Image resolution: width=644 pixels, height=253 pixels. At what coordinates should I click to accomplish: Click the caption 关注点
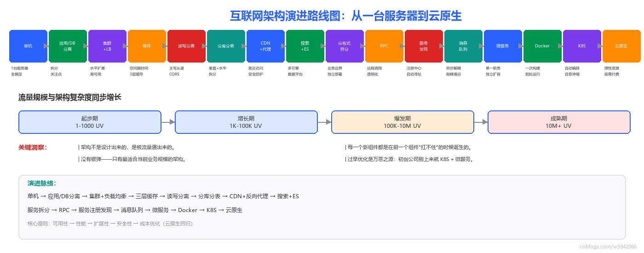(56, 74)
